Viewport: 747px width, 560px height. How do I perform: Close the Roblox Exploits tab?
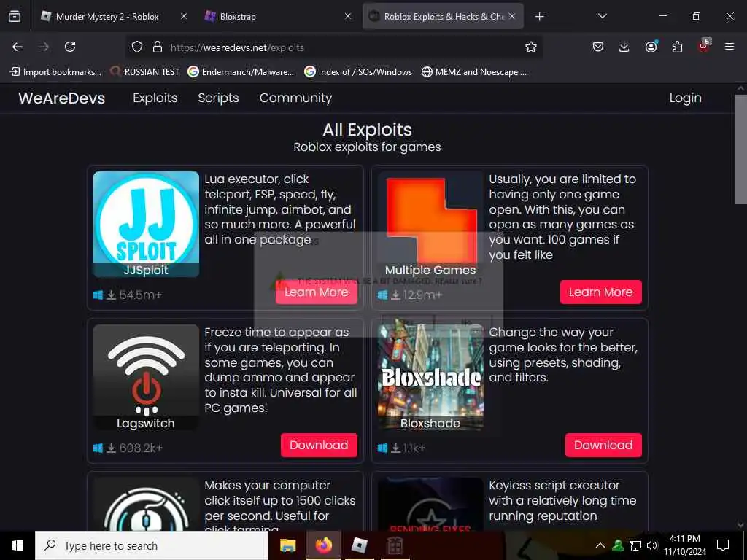tap(512, 16)
